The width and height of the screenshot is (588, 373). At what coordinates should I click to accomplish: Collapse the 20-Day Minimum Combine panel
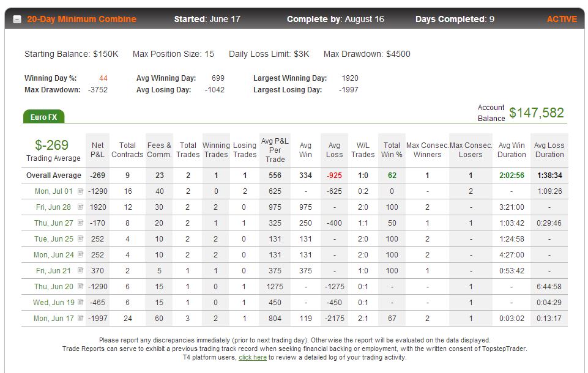17,19
